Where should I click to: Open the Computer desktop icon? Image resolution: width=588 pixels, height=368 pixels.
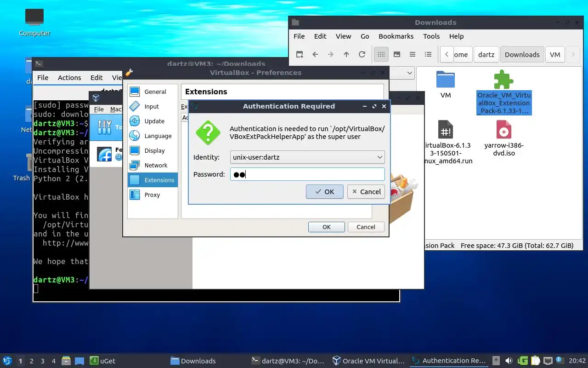[x=34, y=23]
